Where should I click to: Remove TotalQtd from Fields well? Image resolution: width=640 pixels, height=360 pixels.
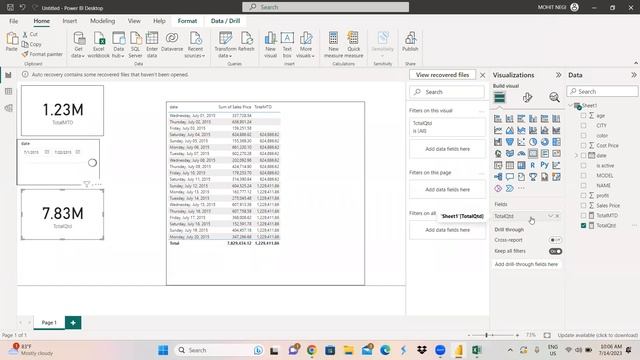coord(558,216)
